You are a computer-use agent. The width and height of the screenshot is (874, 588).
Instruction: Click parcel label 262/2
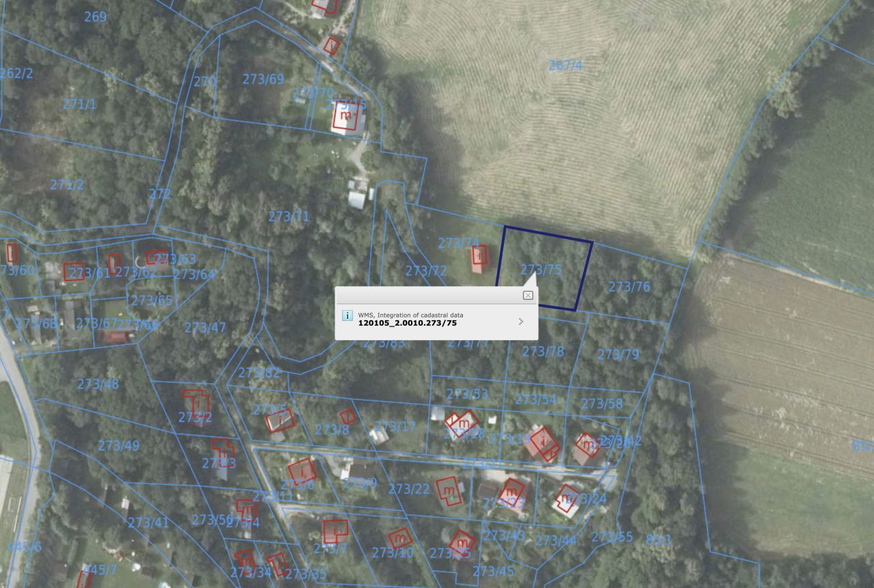point(15,73)
